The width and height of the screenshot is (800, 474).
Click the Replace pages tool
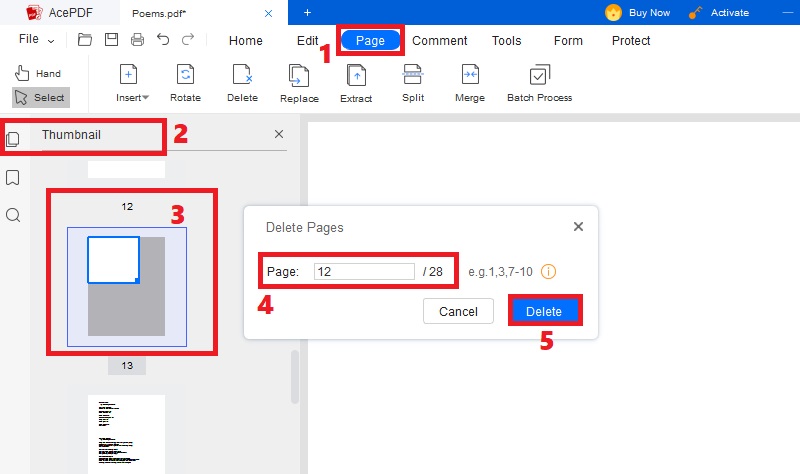[x=299, y=84]
